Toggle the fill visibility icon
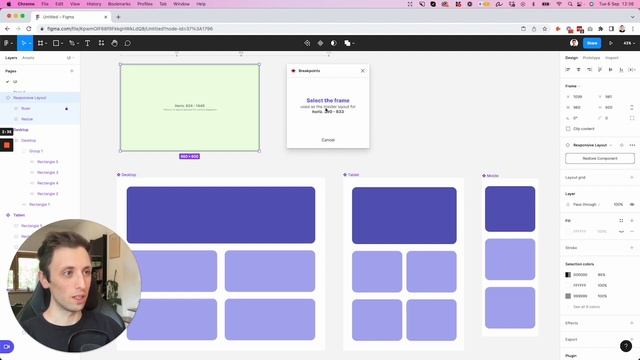This screenshot has height=360, width=640. tap(621, 231)
